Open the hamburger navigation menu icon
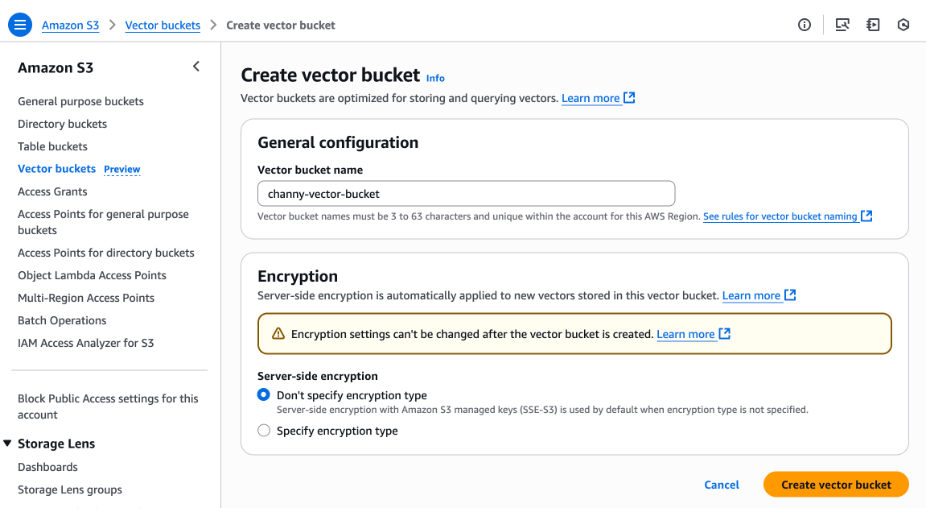Viewport: 940px width, 515px height. tap(20, 25)
